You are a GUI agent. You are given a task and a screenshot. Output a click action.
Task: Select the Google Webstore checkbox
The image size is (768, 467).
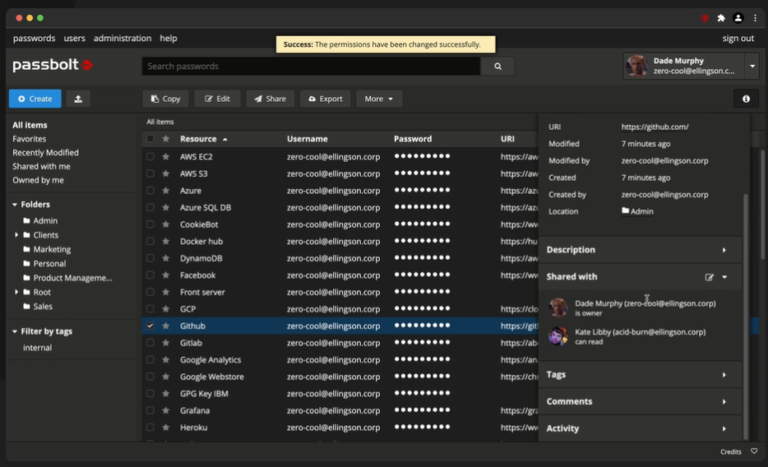pos(150,377)
